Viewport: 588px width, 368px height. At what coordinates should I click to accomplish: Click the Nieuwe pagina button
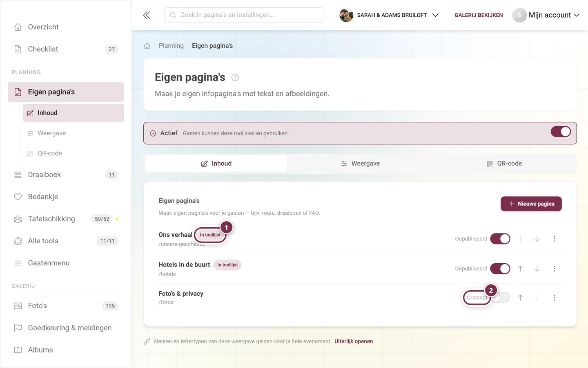click(x=531, y=204)
